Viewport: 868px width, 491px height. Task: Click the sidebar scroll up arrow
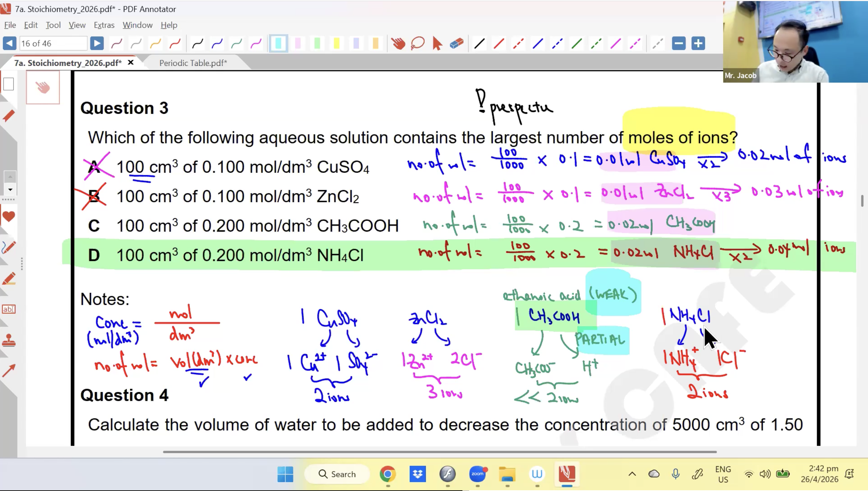[x=10, y=177]
